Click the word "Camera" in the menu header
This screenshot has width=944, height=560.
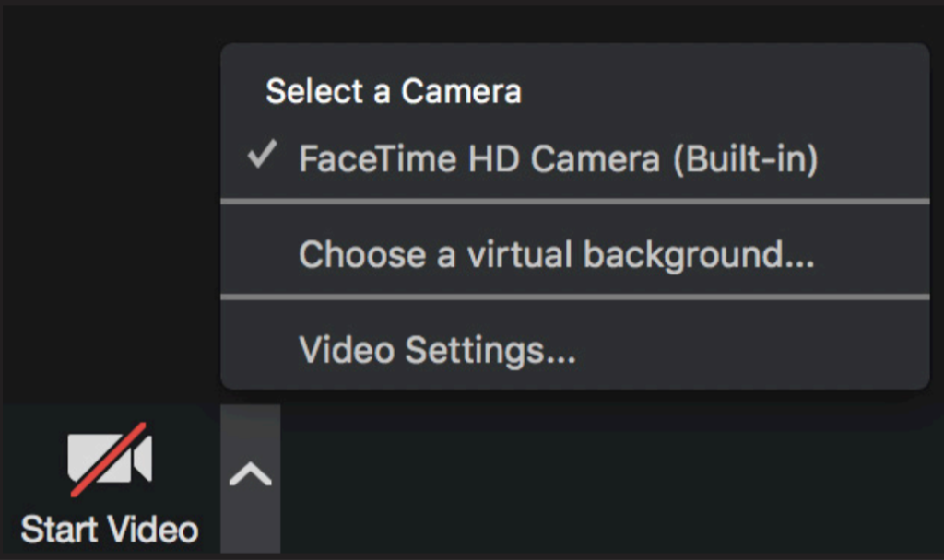click(461, 91)
